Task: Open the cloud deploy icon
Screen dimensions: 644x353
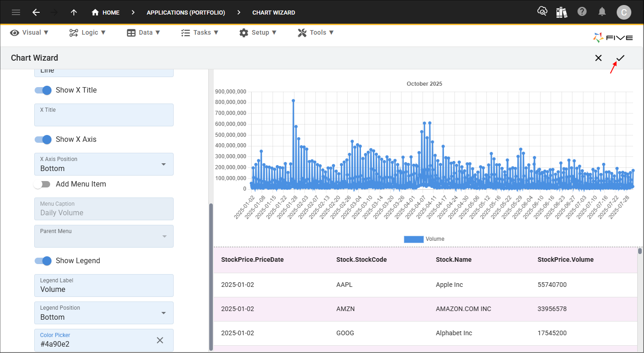Action: coord(542,12)
